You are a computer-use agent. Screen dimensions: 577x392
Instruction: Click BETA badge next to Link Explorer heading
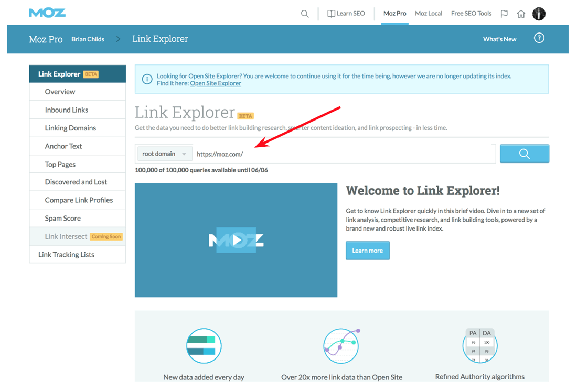click(x=245, y=116)
